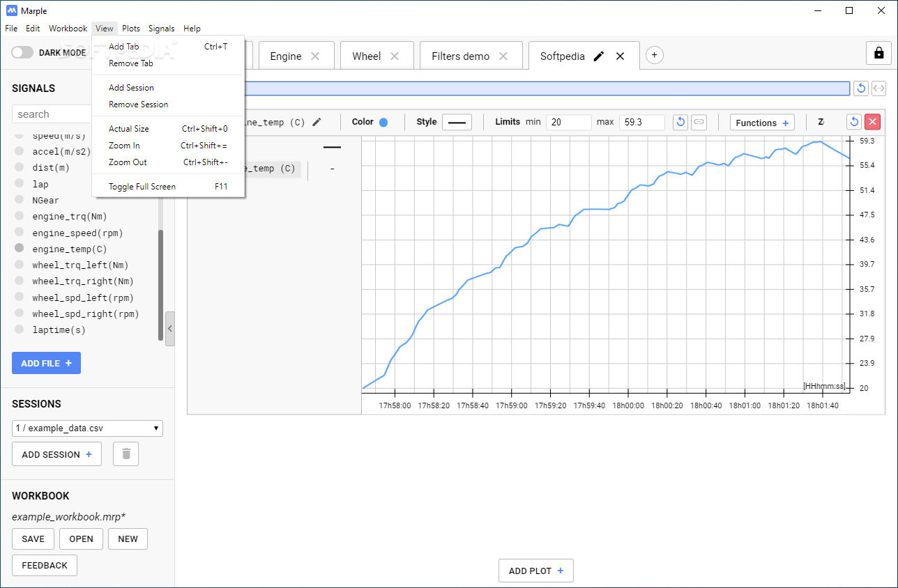Toggle the engine_trq(Nm) signal dot

pyautogui.click(x=19, y=217)
